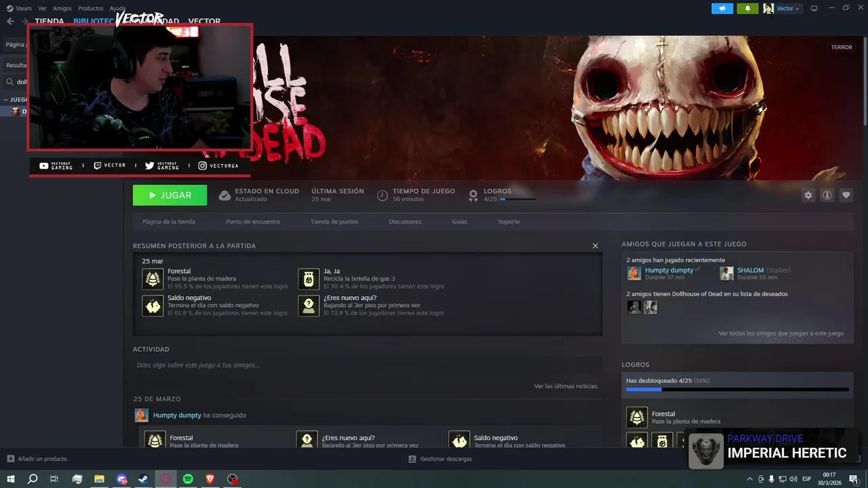Open Ver todos los amigos que juegan link
The height and width of the screenshot is (488, 868).
pos(781,333)
